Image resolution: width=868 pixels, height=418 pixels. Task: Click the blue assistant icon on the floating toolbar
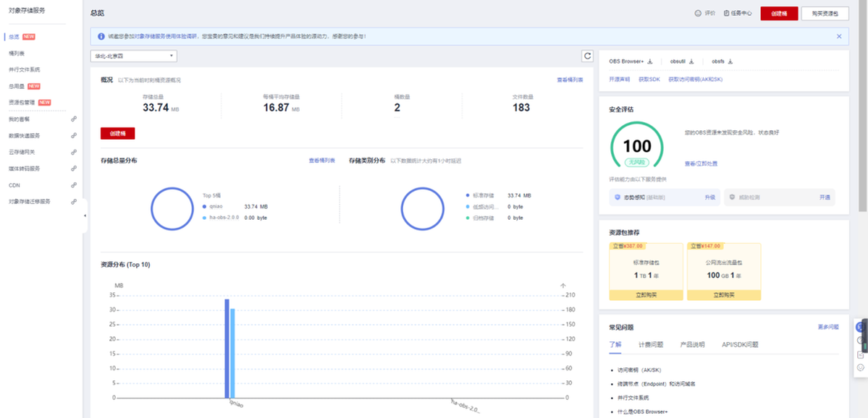click(861, 327)
